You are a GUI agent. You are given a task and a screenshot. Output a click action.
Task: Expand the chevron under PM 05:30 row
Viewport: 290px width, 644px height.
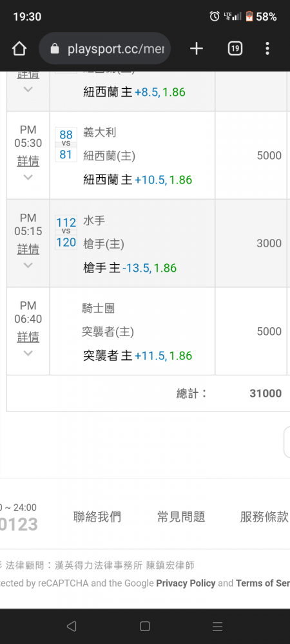[x=28, y=178]
